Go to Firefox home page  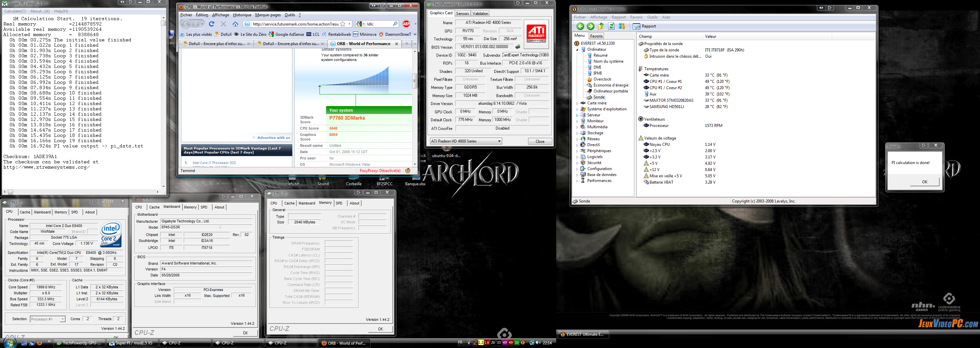[x=235, y=24]
